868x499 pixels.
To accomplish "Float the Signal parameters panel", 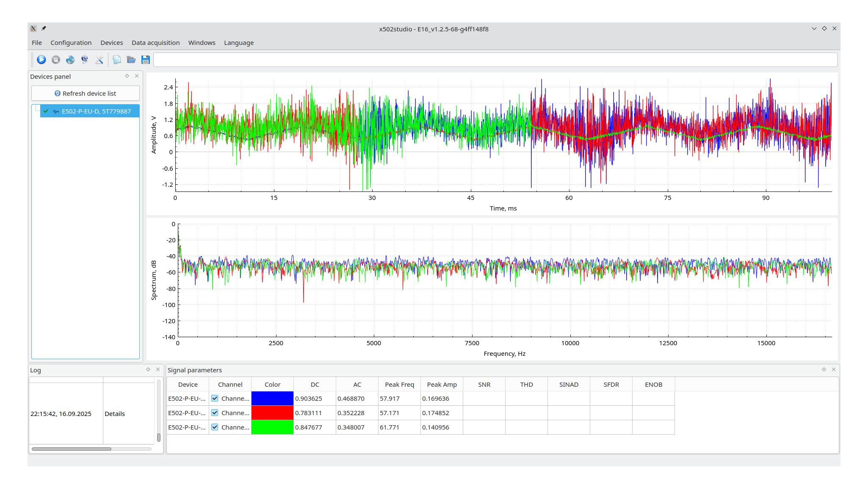I will pos(824,369).
